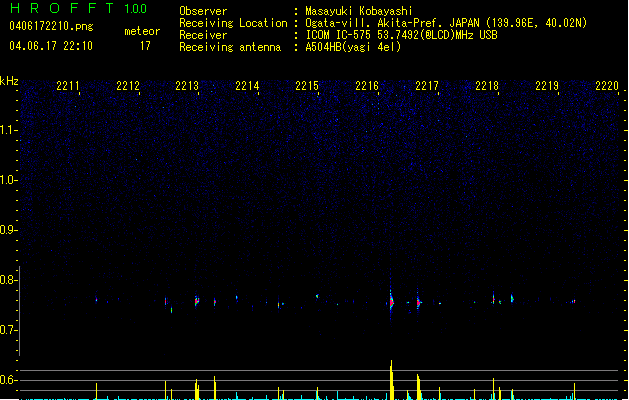629x400 pixels.
Task: Click the 'Receiver' field label
Action: (x=203, y=35)
